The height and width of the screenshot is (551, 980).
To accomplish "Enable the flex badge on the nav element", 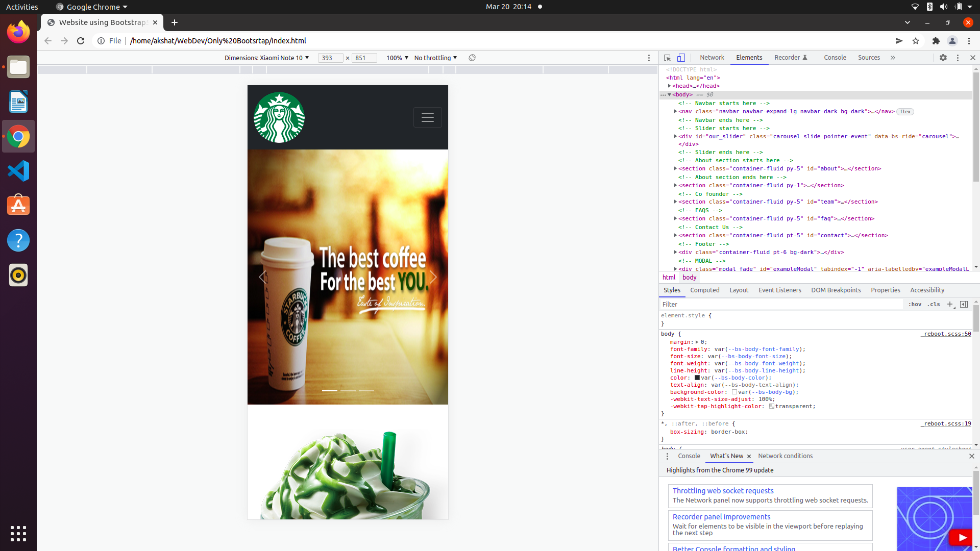I will coord(904,112).
